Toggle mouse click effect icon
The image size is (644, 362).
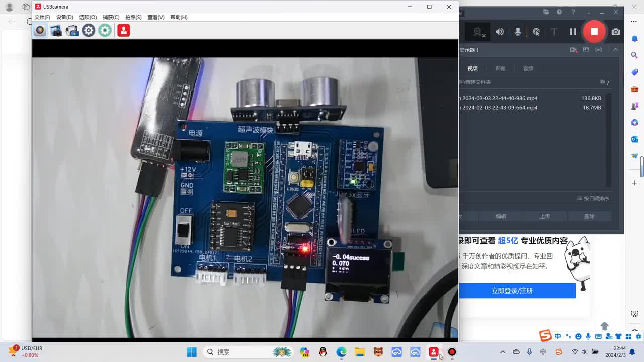point(536,32)
